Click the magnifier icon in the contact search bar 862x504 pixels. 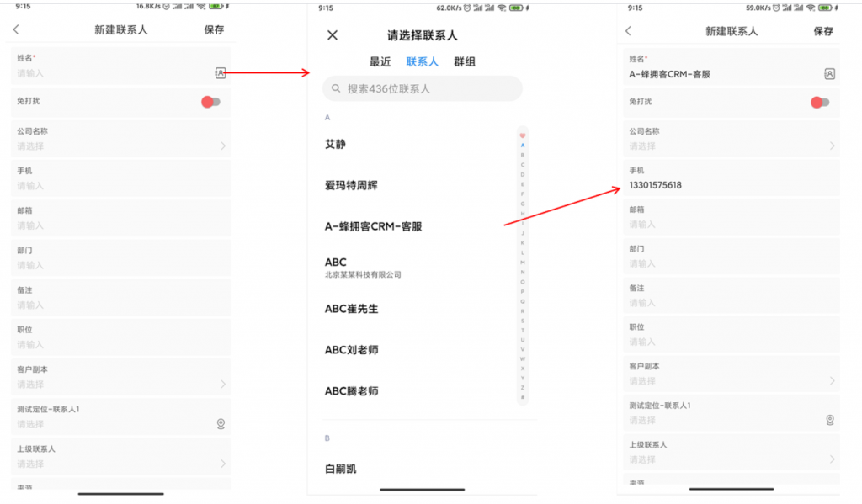tap(336, 88)
